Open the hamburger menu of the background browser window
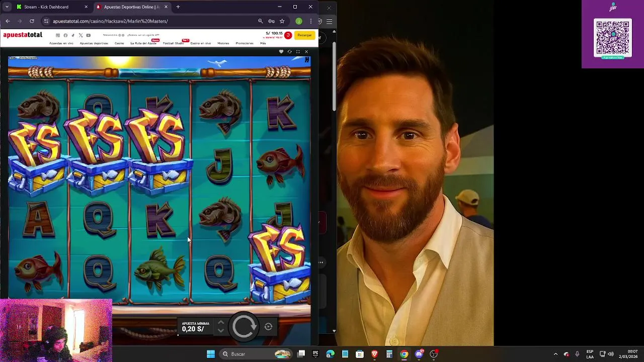This screenshot has width=644, height=362. coord(329,21)
